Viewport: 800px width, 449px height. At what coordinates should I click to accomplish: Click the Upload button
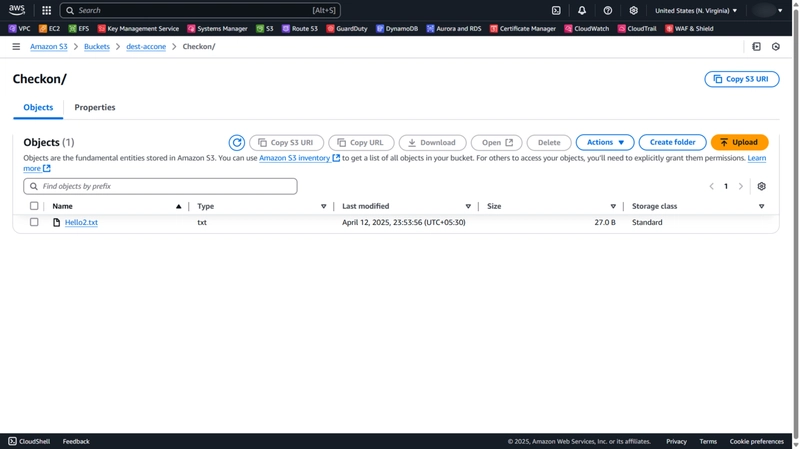pyautogui.click(x=739, y=142)
